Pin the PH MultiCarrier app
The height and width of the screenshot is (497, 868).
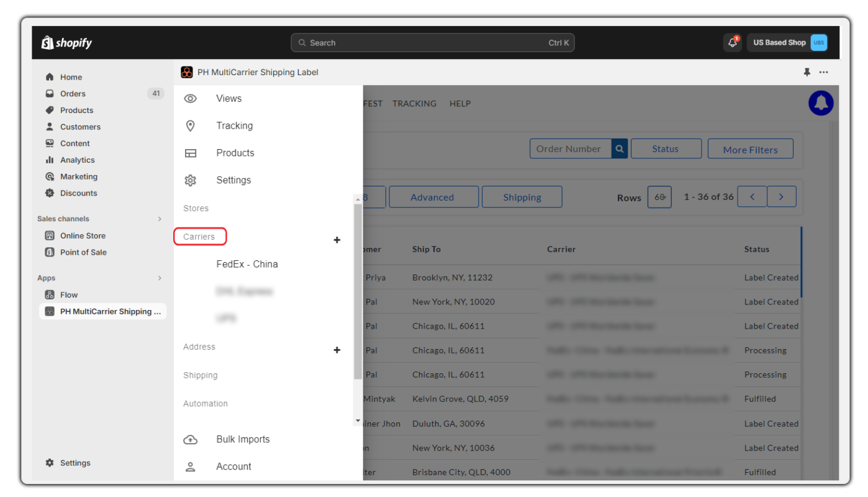(807, 72)
